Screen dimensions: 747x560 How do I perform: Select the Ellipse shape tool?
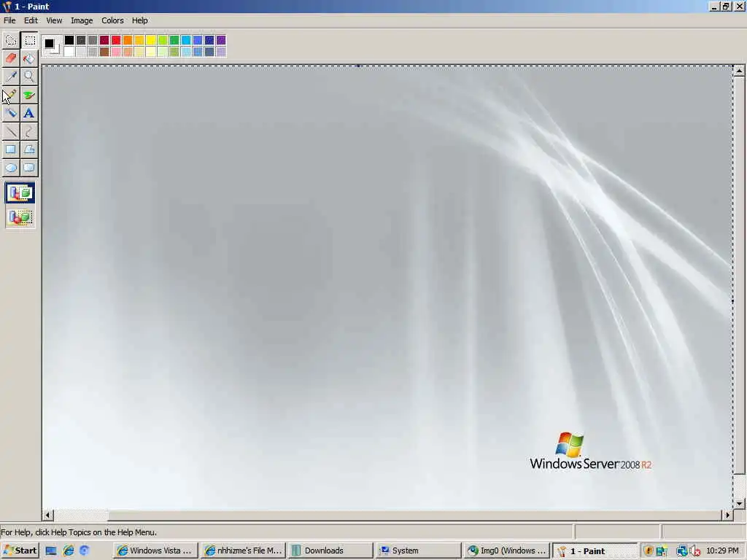[11, 168]
